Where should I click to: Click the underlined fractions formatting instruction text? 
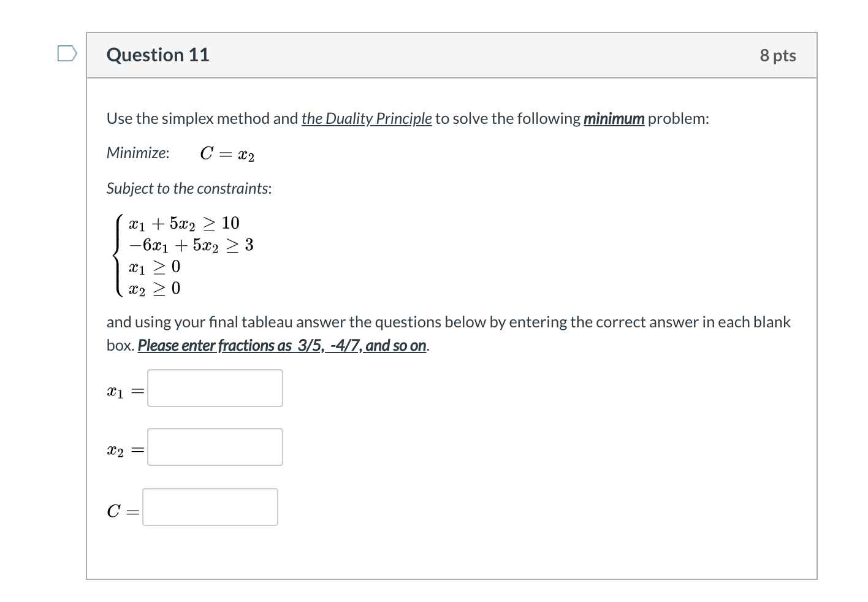click(282, 345)
